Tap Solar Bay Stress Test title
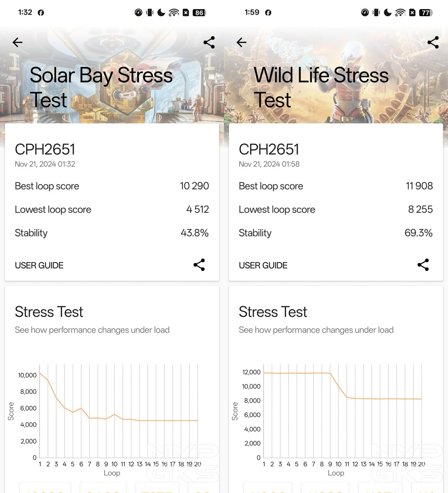 [101, 87]
